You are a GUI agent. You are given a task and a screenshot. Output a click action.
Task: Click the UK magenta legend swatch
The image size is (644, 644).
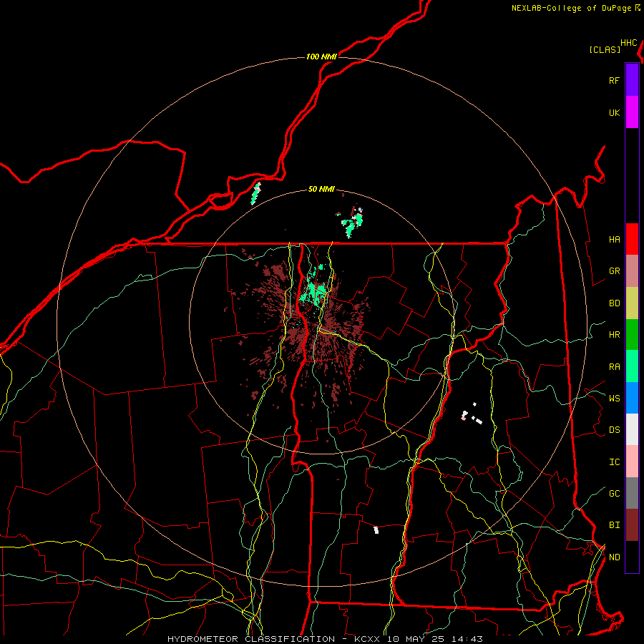pyautogui.click(x=632, y=112)
